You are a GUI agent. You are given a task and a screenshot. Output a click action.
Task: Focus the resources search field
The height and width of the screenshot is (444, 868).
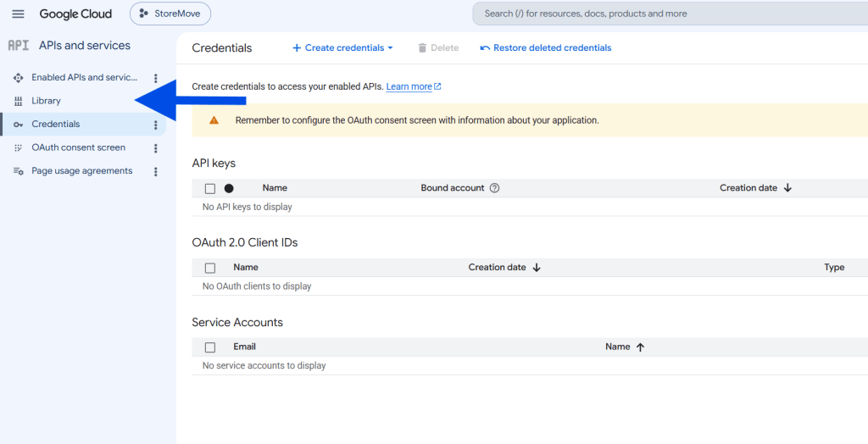coord(670,14)
